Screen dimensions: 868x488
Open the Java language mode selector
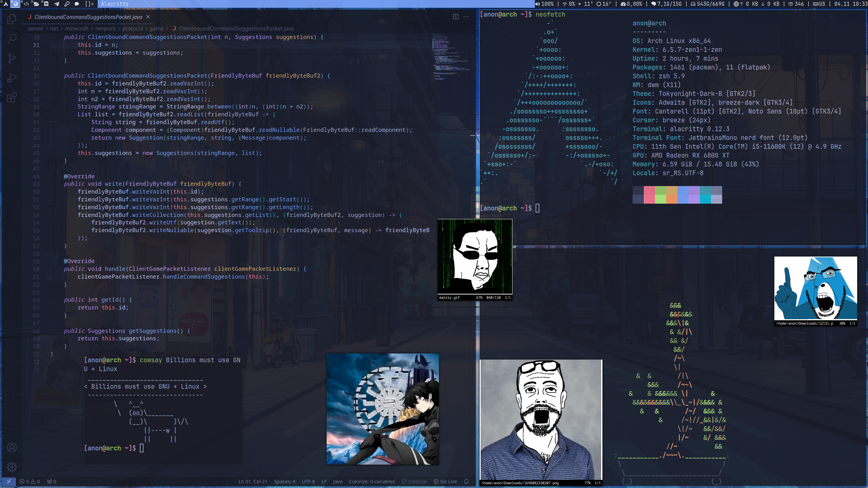point(337,482)
